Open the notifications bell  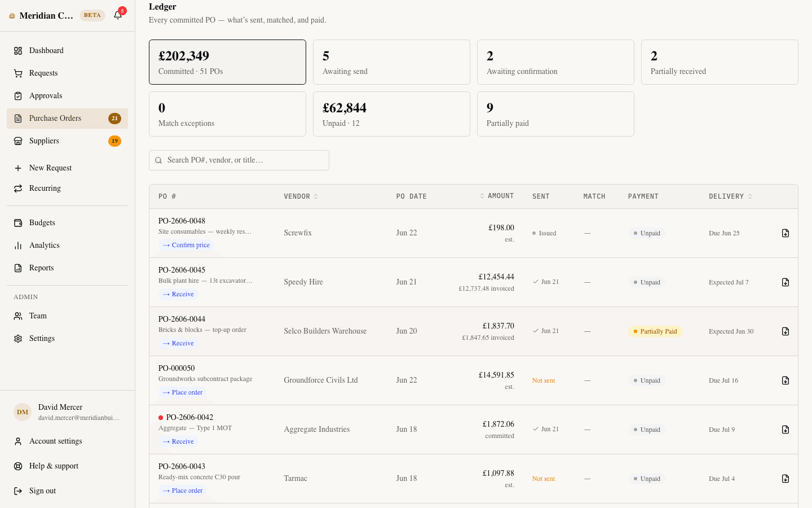[x=118, y=15]
